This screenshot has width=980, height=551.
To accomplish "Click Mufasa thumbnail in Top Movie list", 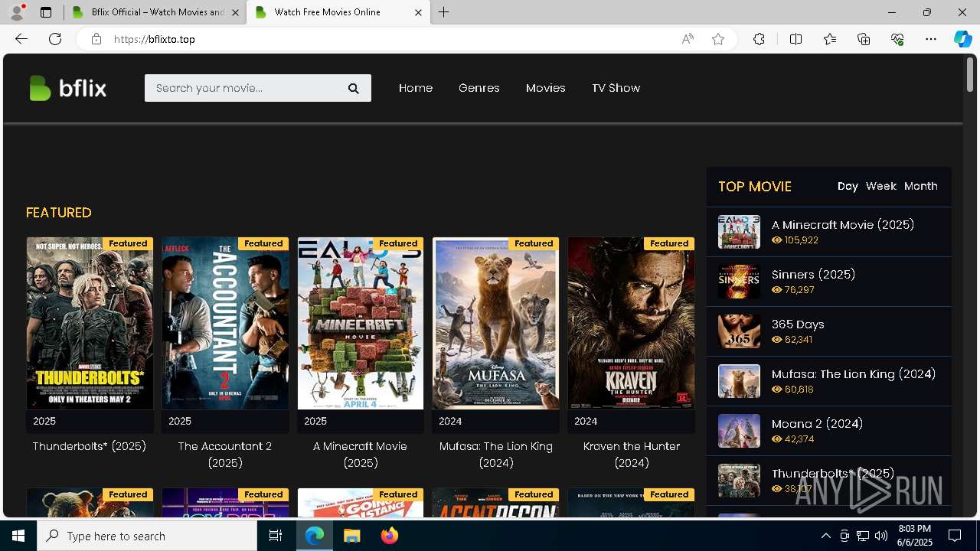I will coord(739,381).
